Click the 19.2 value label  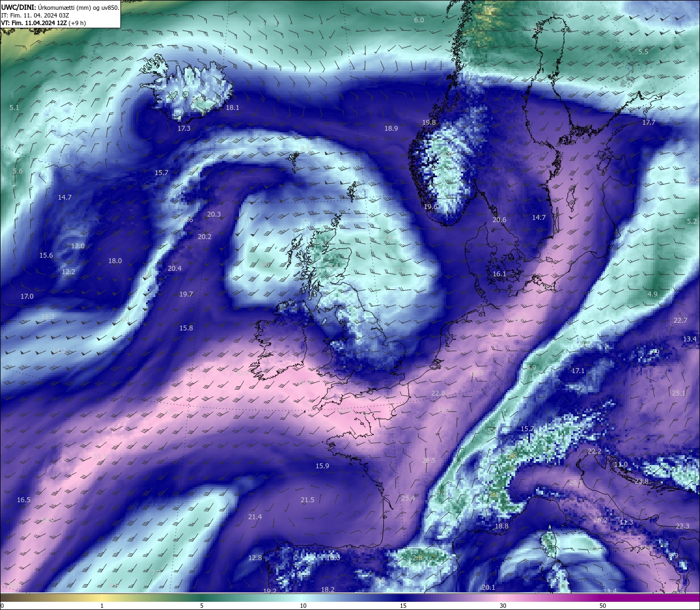point(270,591)
